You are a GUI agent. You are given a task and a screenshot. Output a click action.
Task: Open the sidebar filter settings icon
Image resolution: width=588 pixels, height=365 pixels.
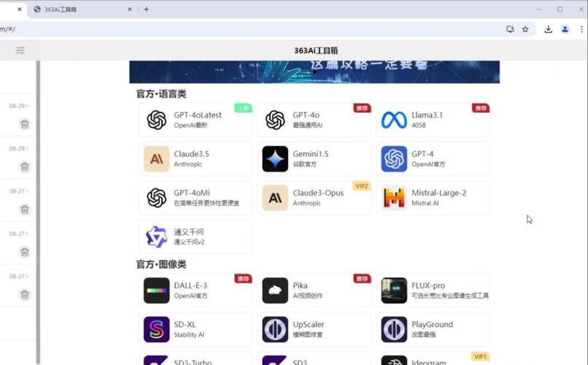20,50
